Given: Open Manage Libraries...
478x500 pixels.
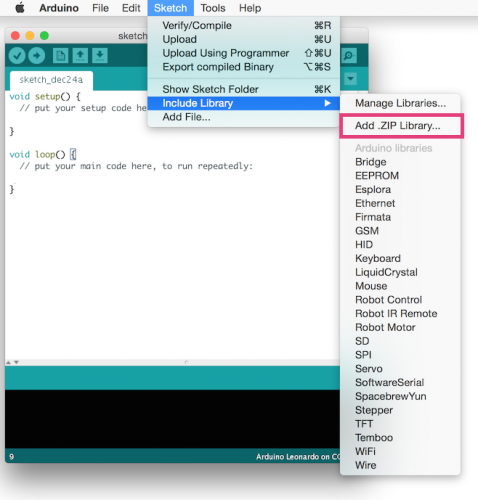Looking at the screenshot, I should tap(400, 103).
